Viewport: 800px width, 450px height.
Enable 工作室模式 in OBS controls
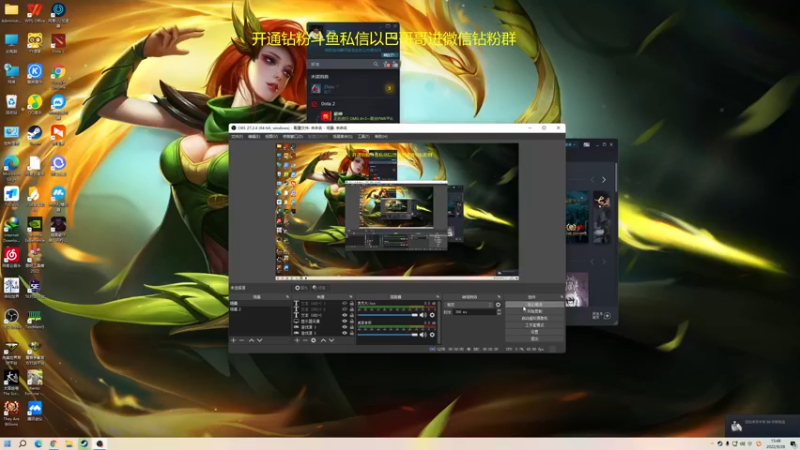pyautogui.click(x=535, y=325)
